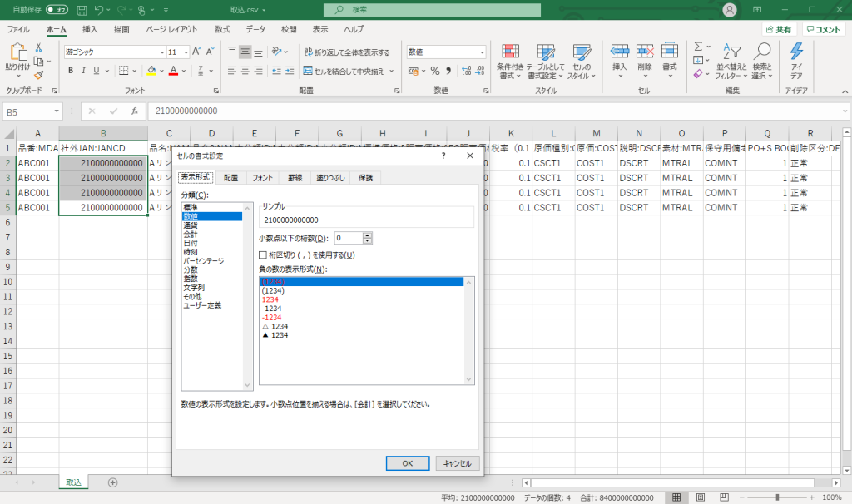Open the Name Box dropdown arrow
The width and height of the screenshot is (852, 504).
57,111
